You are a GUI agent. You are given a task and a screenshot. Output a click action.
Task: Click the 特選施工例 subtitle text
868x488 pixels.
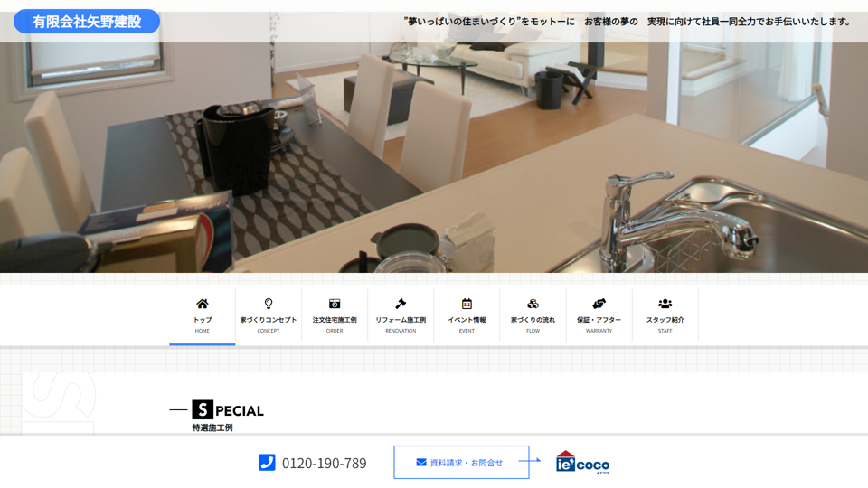[x=212, y=427]
